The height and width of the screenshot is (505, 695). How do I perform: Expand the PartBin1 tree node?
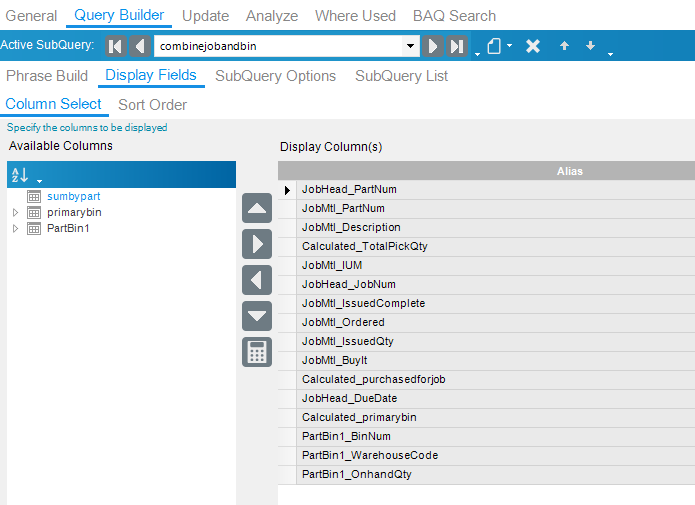16,228
